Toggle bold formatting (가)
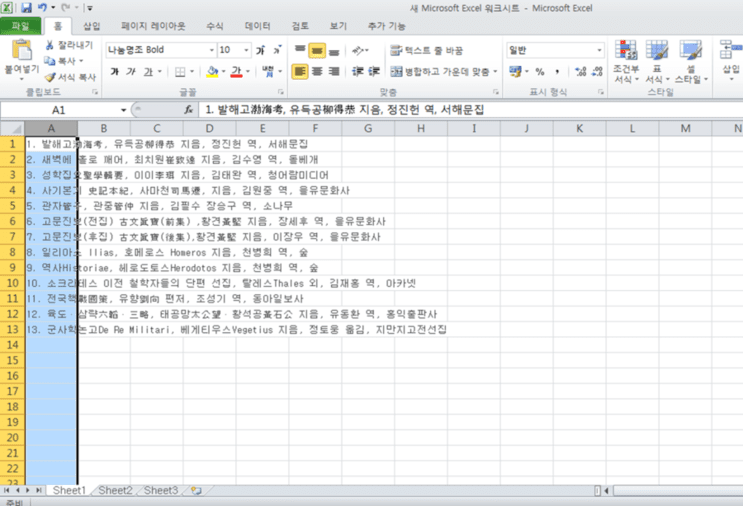743x506 pixels. point(115,72)
